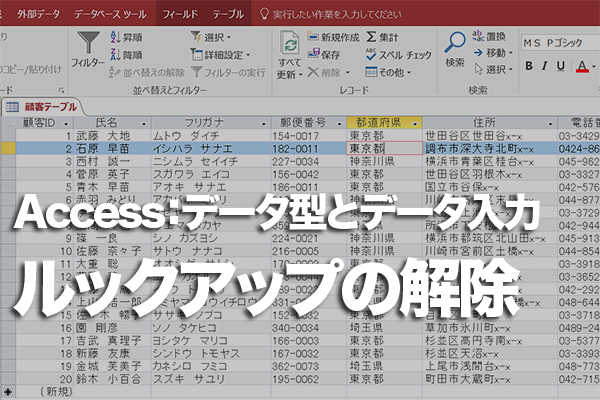Toggle totals with 集計 sigma icon

pos(382,37)
